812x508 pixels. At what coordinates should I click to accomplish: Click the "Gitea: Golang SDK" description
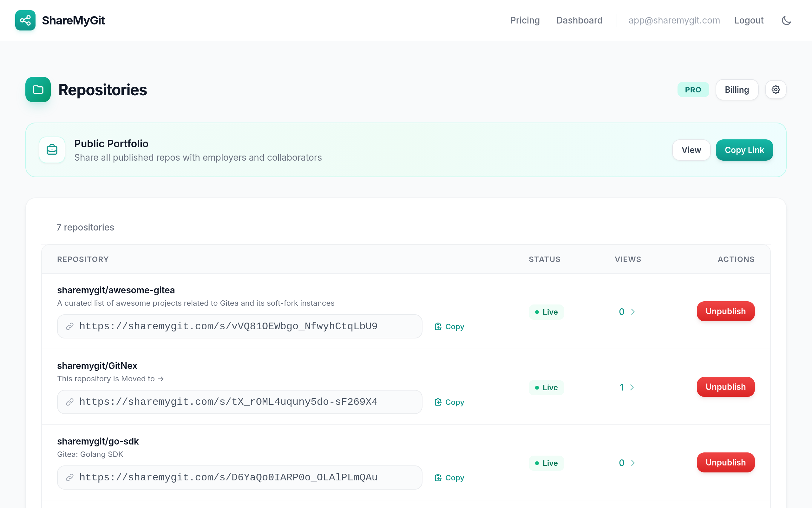coord(90,454)
